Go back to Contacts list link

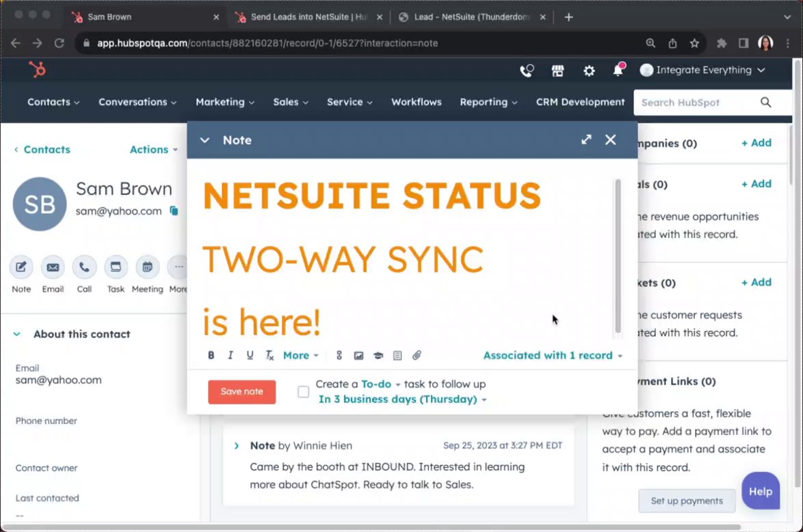pyautogui.click(x=42, y=150)
